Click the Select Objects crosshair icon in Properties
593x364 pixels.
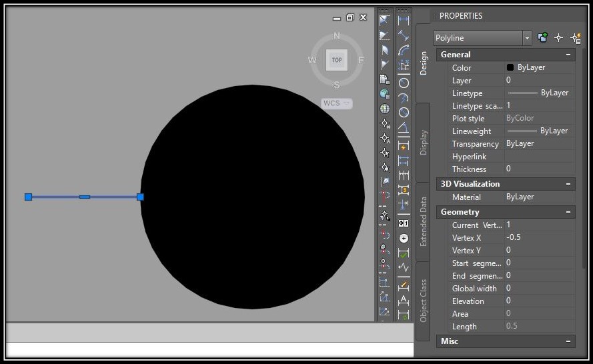pyautogui.click(x=558, y=38)
